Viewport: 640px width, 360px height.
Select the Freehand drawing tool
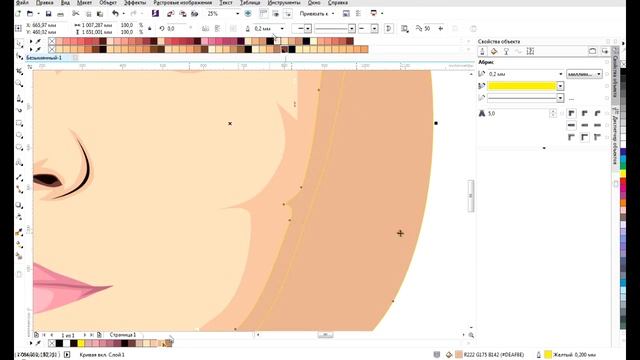(x=19, y=98)
